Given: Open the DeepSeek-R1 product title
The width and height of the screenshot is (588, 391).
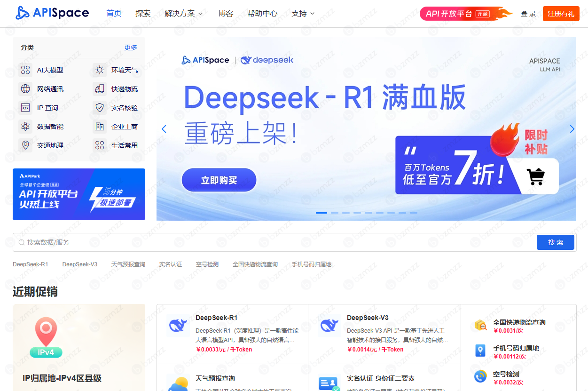Looking at the screenshot, I should [x=217, y=318].
